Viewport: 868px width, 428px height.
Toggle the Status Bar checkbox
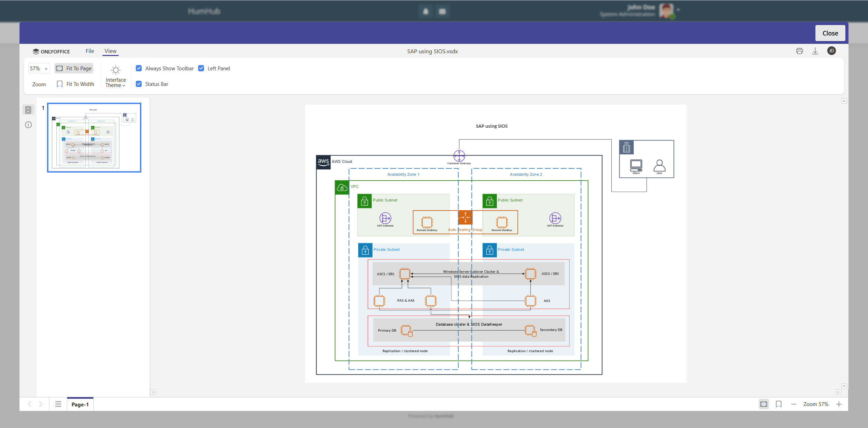click(139, 84)
